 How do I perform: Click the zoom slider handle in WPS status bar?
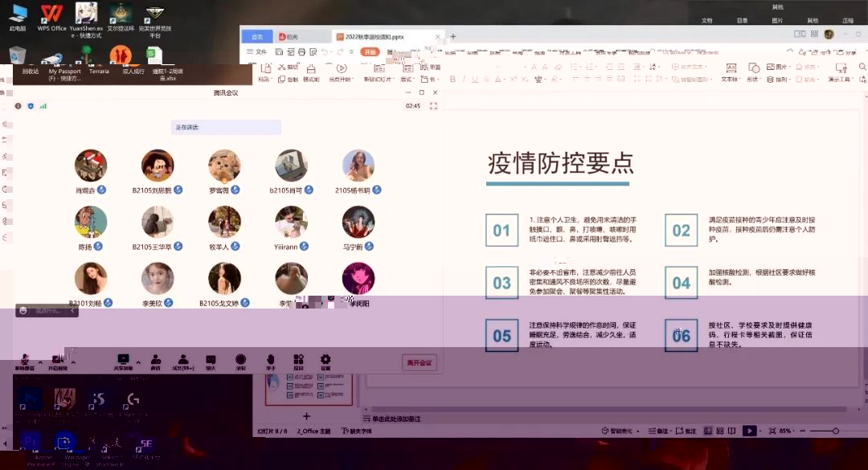(x=835, y=431)
